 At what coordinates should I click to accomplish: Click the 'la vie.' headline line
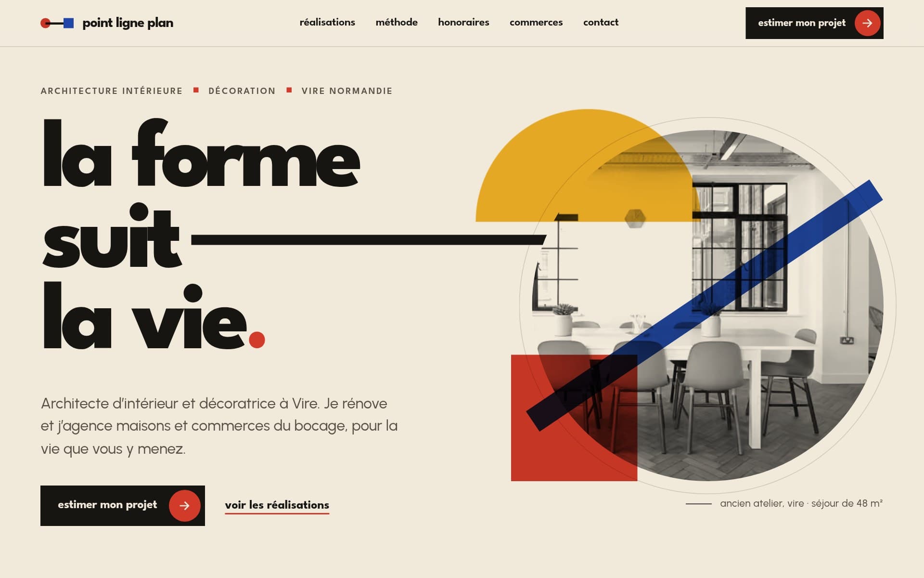tap(154, 316)
